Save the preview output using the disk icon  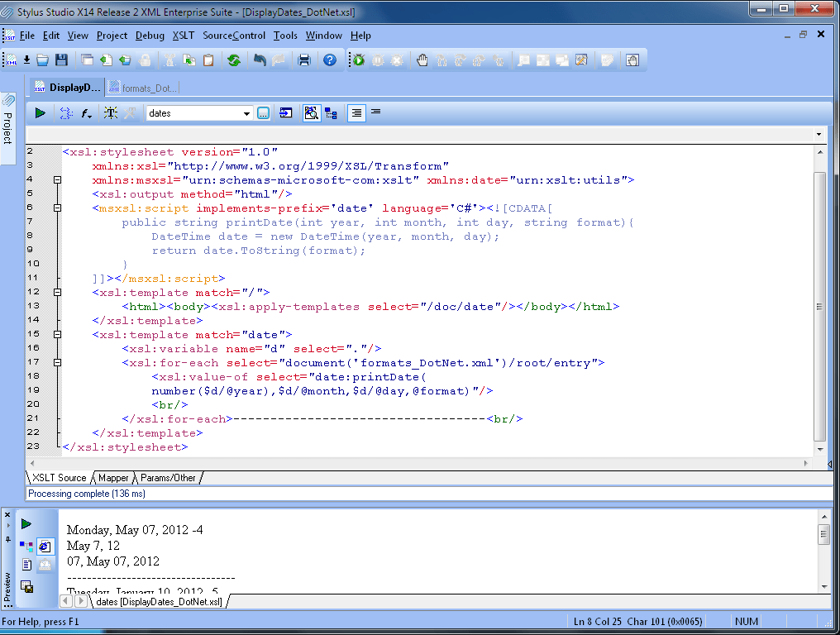[x=27, y=585]
